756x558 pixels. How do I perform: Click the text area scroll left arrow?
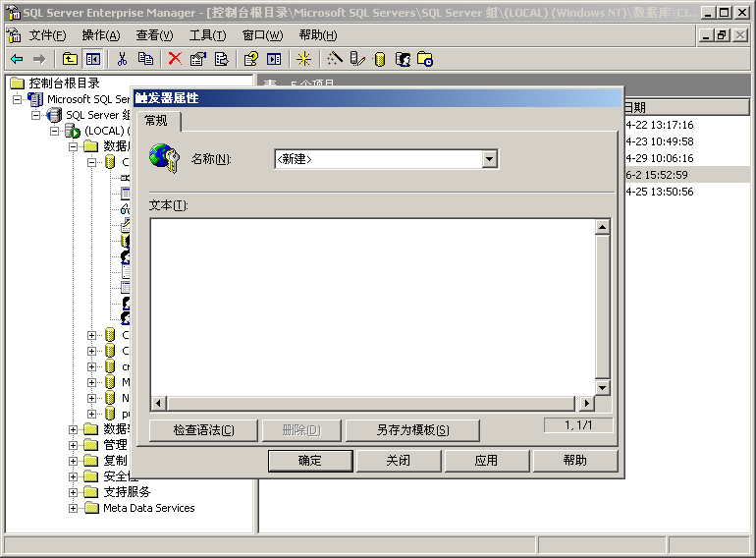159,403
